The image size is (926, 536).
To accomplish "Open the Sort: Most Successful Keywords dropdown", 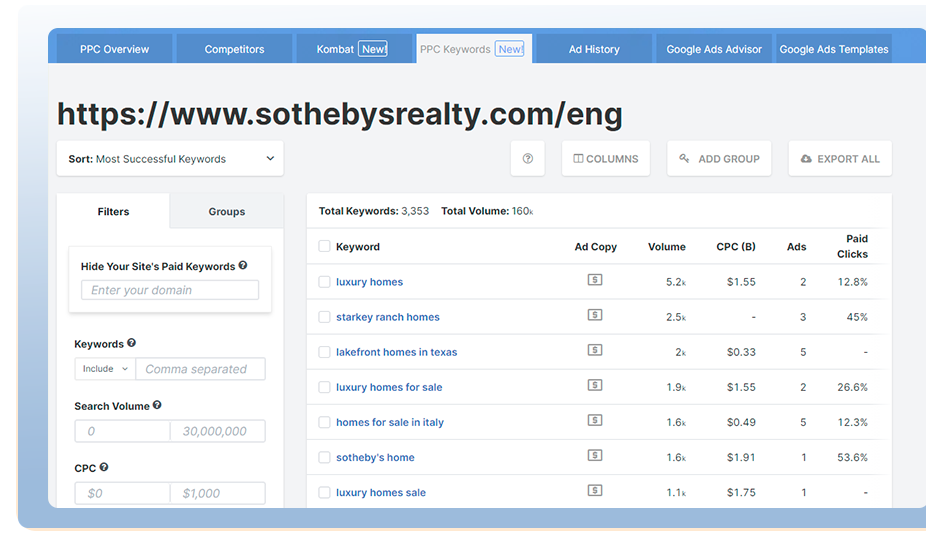I will (170, 158).
